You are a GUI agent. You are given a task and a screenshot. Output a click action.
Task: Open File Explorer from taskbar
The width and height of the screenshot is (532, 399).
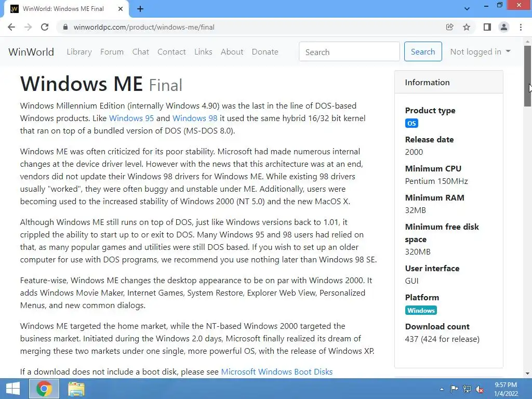[76, 389]
